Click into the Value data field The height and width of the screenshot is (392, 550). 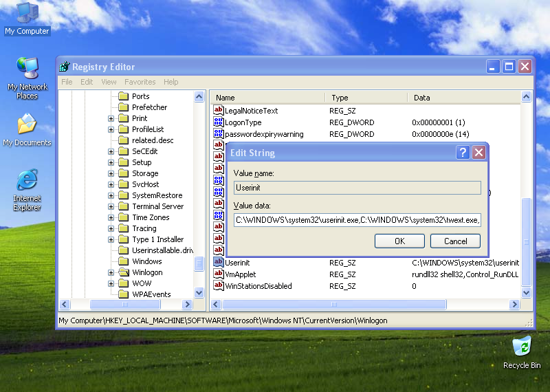point(357,219)
